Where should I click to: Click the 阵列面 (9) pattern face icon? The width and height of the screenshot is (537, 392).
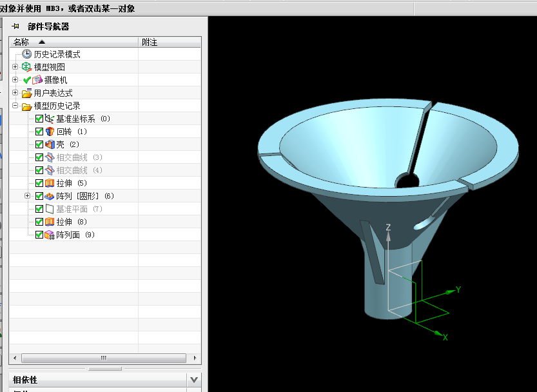[x=50, y=235]
